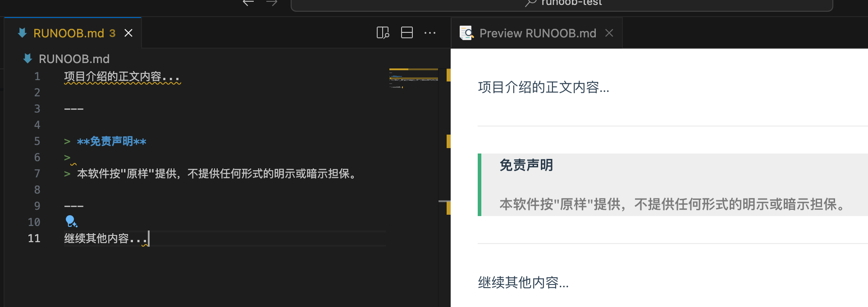Click the lightbulb code action icon
This screenshot has width=868, height=307.
click(71, 221)
